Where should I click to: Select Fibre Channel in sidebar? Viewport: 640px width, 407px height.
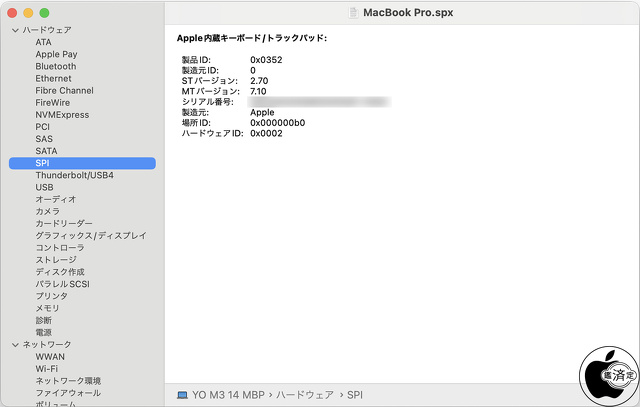click(64, 91)
